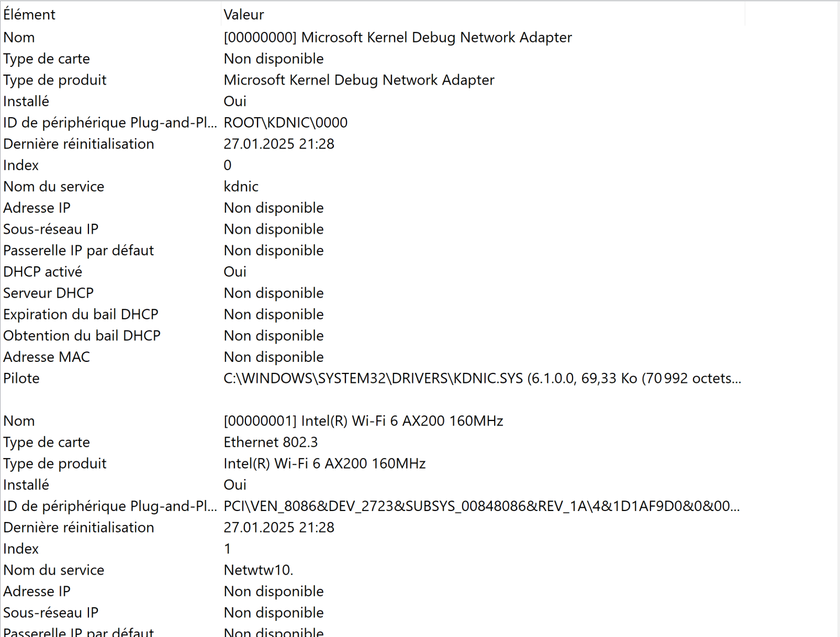
Task: Click the Obtention du bail DHCP label
Action: (82, 336)
